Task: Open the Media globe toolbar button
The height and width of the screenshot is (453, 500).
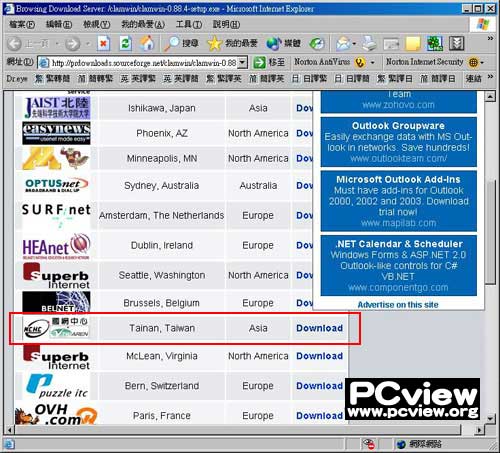Action: pyautogui.click(x=284, y=43)
